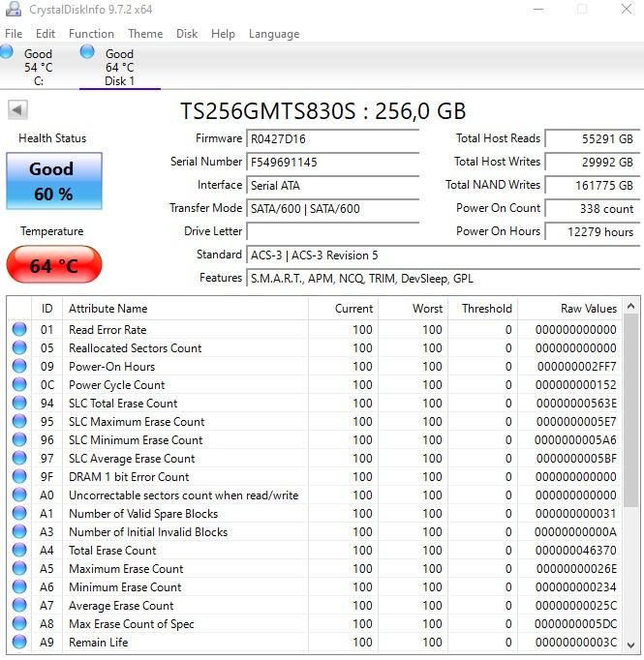
Task: Click the Good 60% health status button
Action: (53, 181)
